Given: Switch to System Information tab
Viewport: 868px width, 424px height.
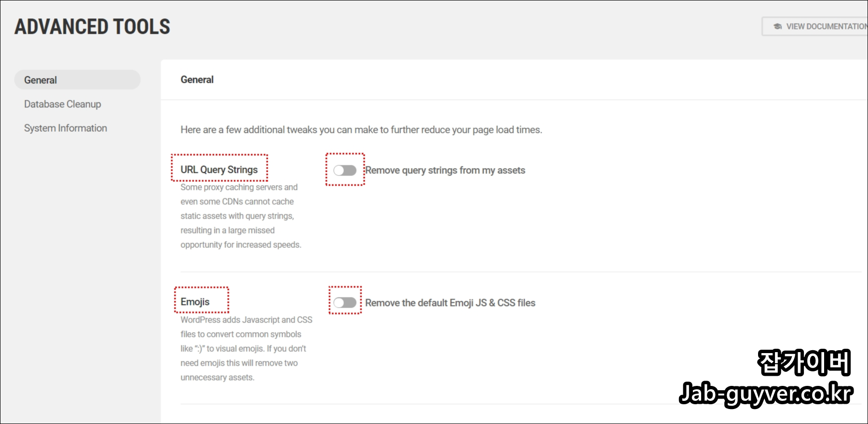Looking at the screenshot, I should [x=66, y=128].
